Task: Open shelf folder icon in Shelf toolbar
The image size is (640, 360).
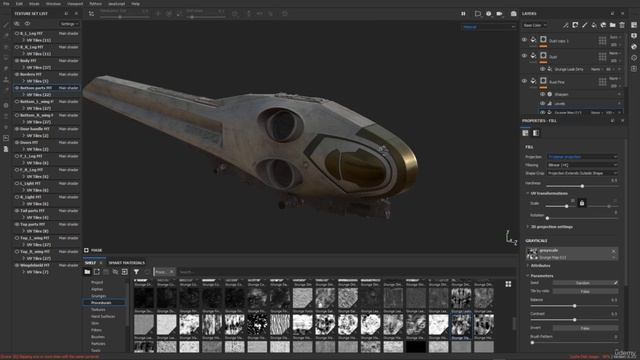Action: point(87,272)
